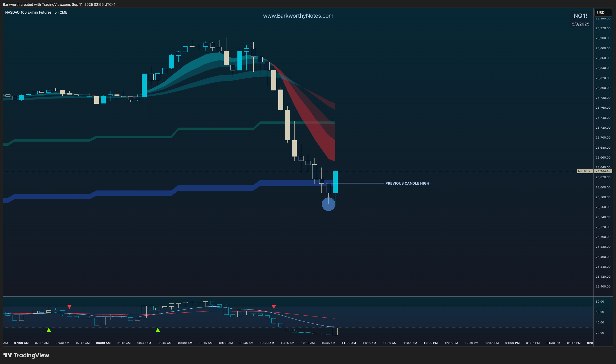
Task: Click the 5/9/2025 date text
Action: (x=580, y=24)
